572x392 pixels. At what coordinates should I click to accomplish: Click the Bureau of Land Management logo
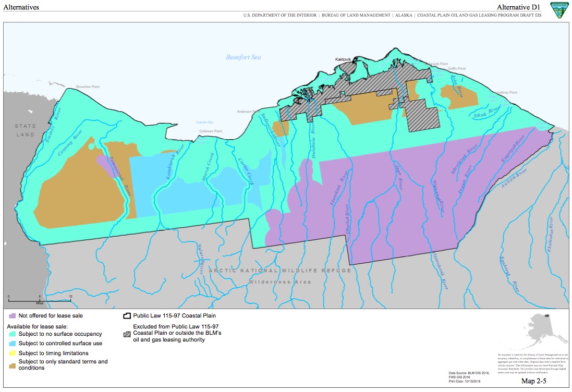[x=558, y=10]
